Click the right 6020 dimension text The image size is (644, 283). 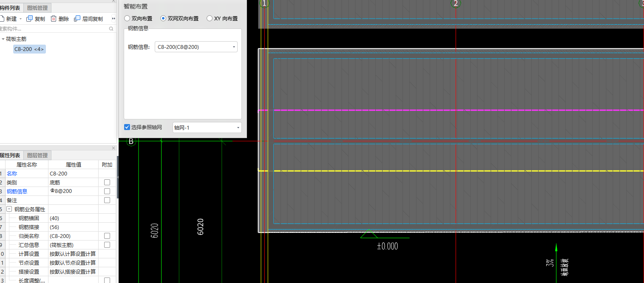pyautogui.click(x=200, y=227)
